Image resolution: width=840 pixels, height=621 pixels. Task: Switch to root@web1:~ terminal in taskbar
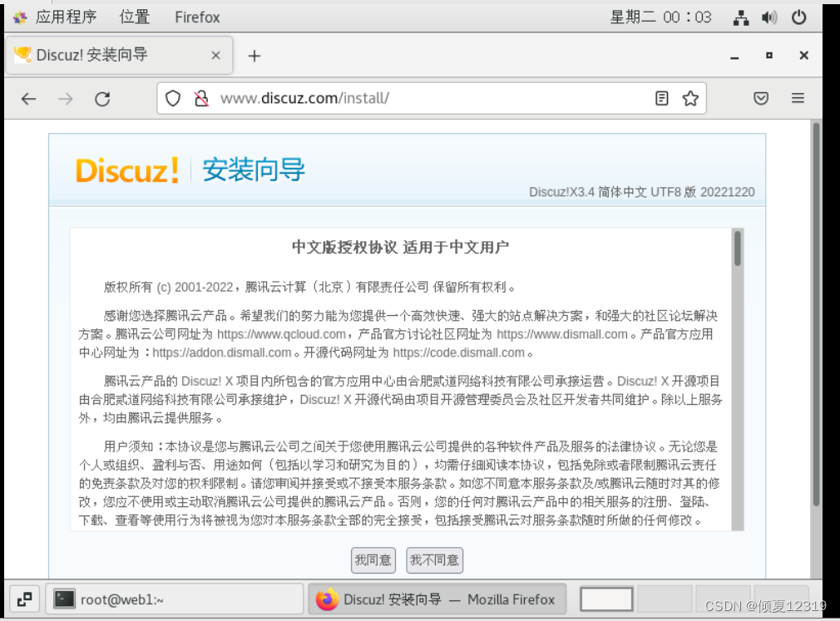(x=174, y=599)
